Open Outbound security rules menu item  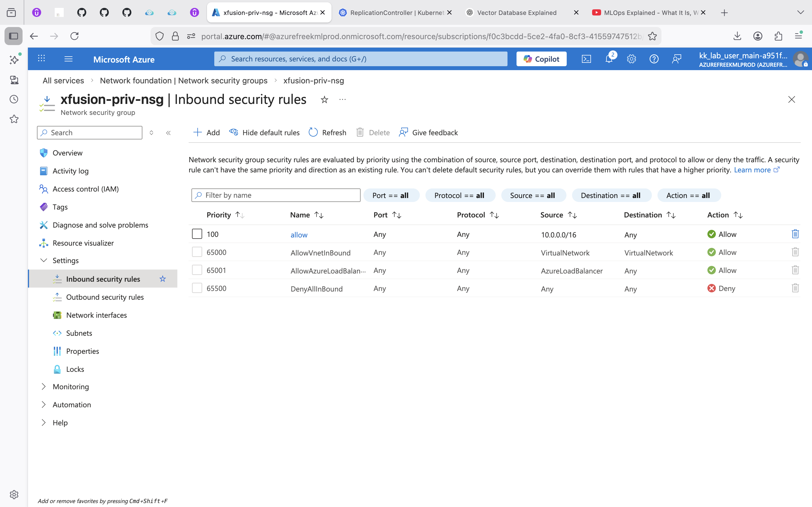pos(105,297)
